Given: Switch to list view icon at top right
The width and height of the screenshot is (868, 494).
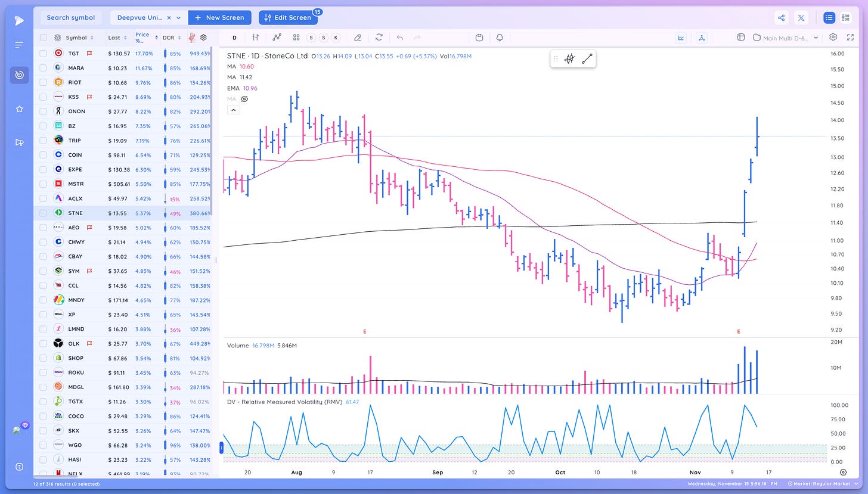Looking at the screenshot, I should [x=829, y=18].
